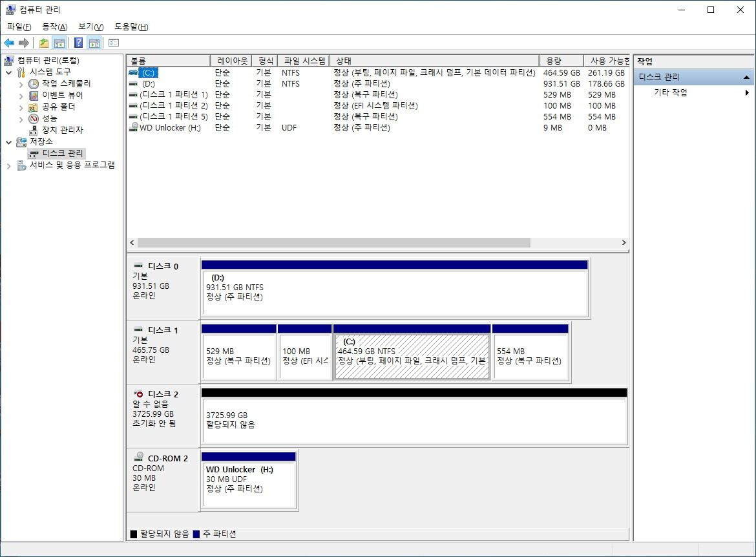Sort by the 볼륨 column header
The height and width of the screenshot is (557, 756).
pyautogui.click(x=168, y=61)
